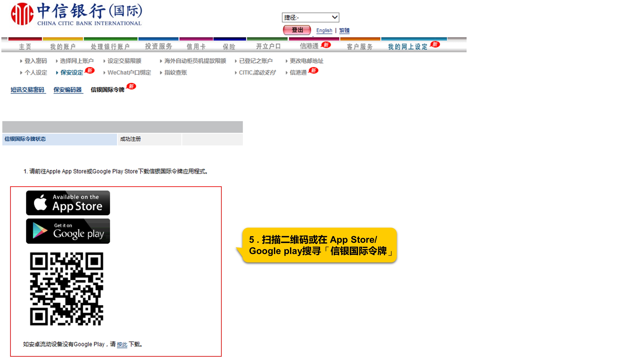Open the 主页 menu
Image resolution: width=644 pixels, height=362 pixels.
(25, 47)
